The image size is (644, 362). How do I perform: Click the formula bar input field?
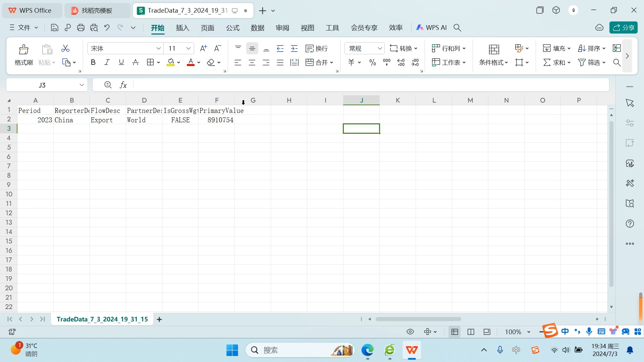371,85
